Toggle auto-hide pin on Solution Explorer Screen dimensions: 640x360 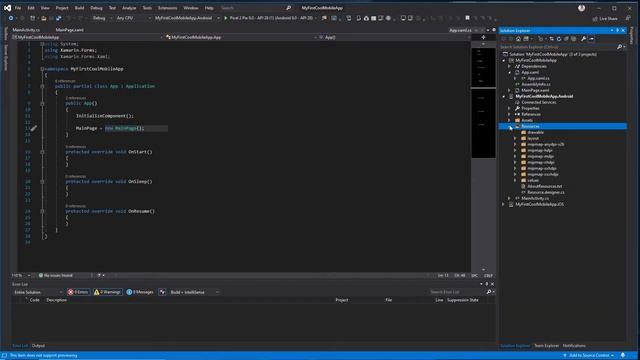[x=618, y=30]
